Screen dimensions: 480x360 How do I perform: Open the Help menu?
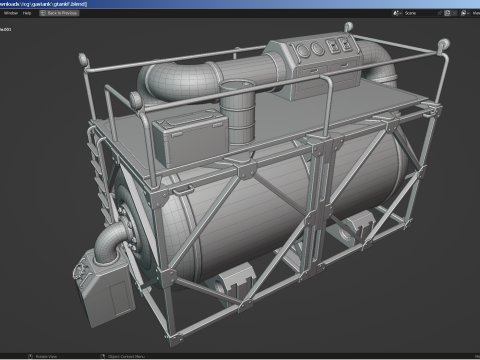(x=27, y=13)
